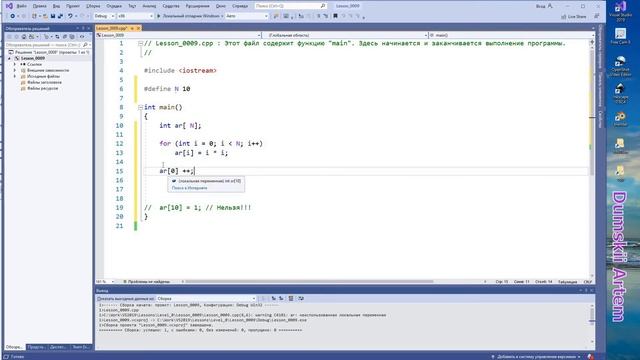Select the Lesson_0009 solution root node
This screenshot has width=640, height=360.
pos(48,52)
